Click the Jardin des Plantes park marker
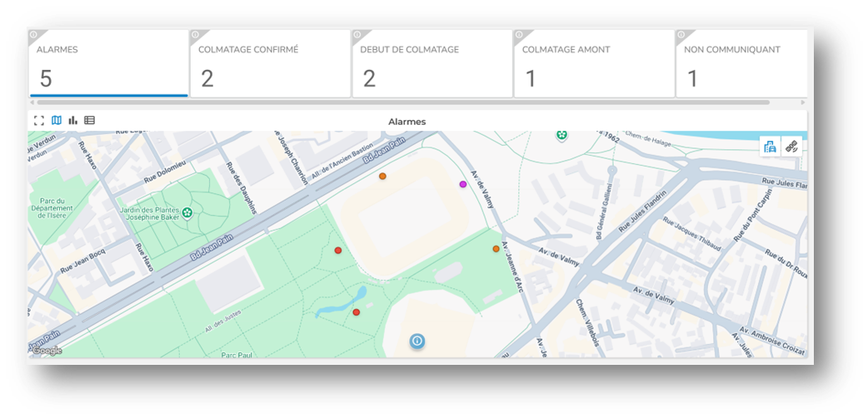This screenshot has width=868, height=419. click(187, 212)
